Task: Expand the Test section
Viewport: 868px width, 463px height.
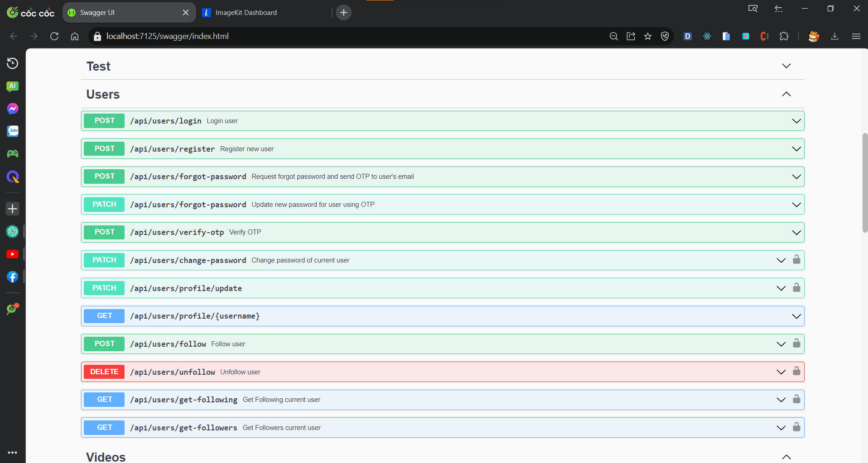Action: pos(786,66)
